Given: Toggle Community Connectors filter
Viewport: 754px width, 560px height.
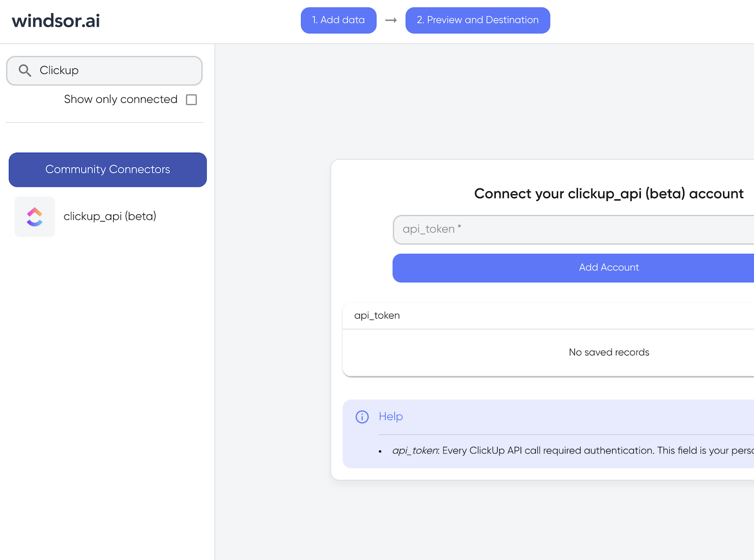Looking at the screenshot, I should tap(107, 170).
